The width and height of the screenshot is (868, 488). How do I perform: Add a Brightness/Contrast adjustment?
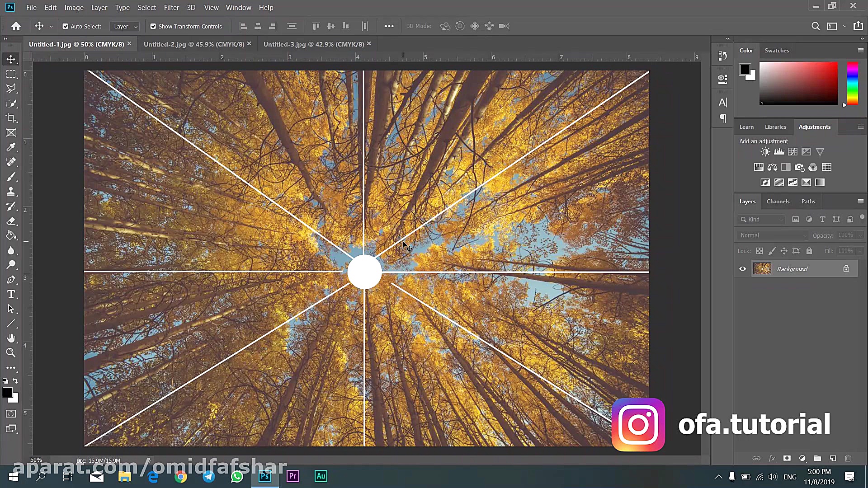765,152
